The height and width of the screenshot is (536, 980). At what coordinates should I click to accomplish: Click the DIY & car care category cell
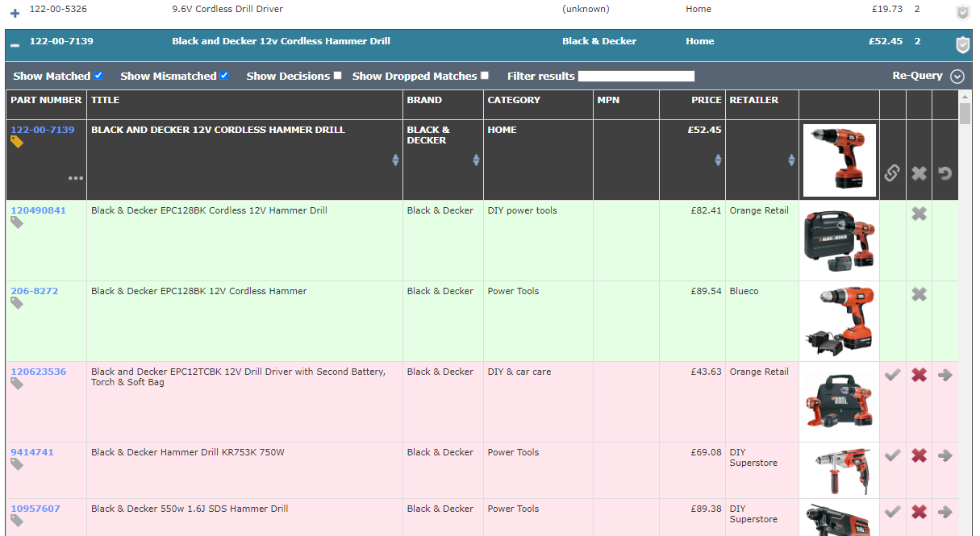(x=538, y=401)
